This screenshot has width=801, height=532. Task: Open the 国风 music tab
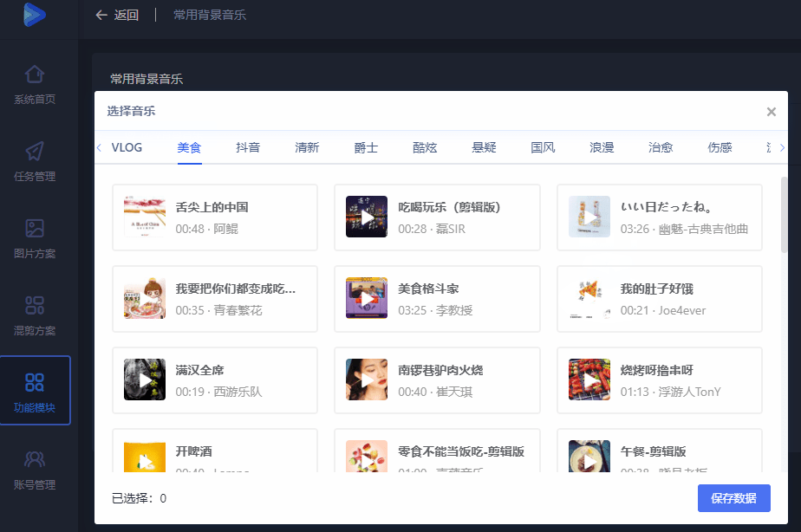(543, 147)
